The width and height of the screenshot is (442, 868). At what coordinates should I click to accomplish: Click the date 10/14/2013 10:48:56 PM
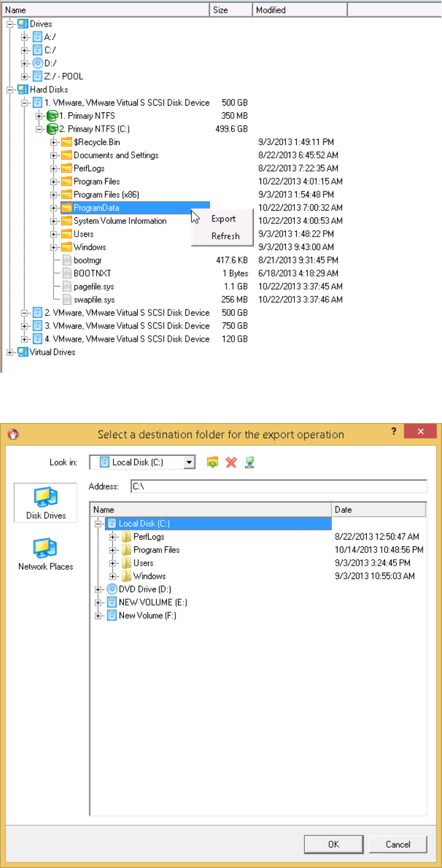pos(379,550)
